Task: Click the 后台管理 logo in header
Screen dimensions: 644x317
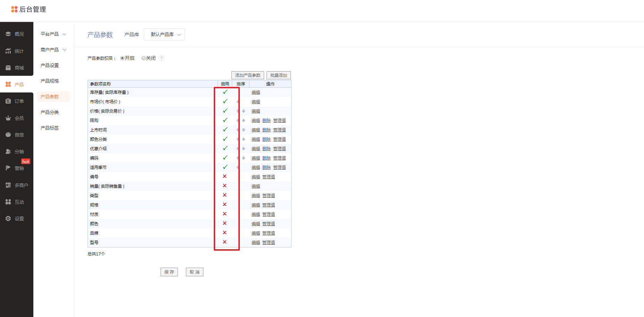Action: [x=28, y=9]
